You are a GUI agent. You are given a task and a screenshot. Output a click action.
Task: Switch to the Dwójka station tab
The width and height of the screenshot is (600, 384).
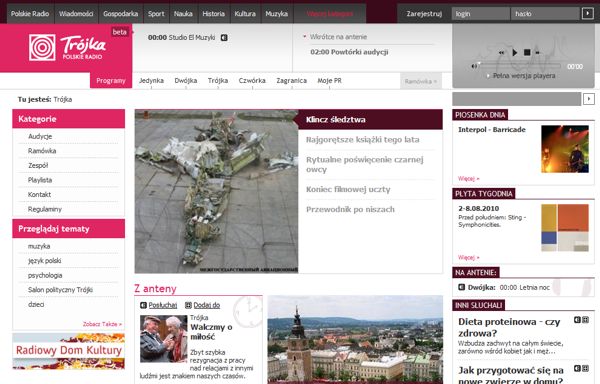(186, 81)
